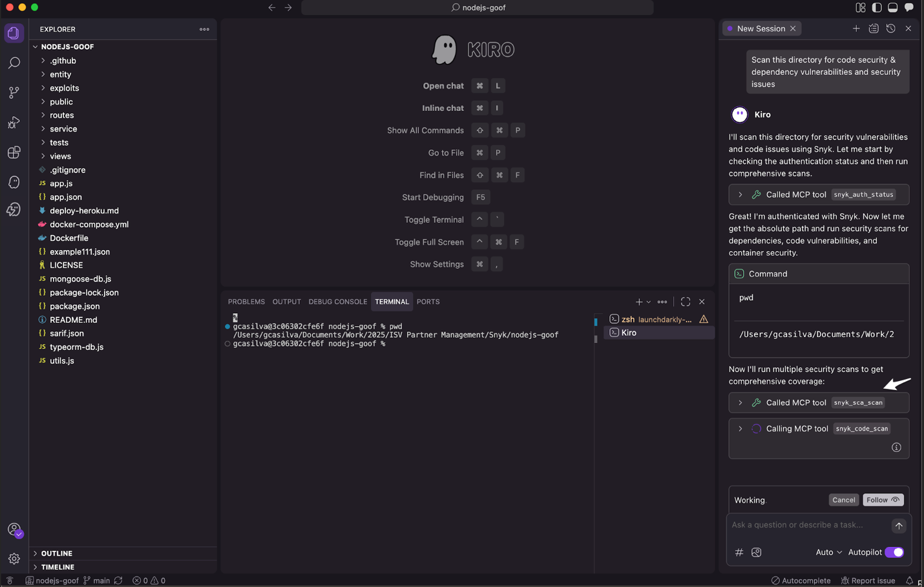The image size is (924, 587).
Task: Expand the routes folder
Action: 123,115
